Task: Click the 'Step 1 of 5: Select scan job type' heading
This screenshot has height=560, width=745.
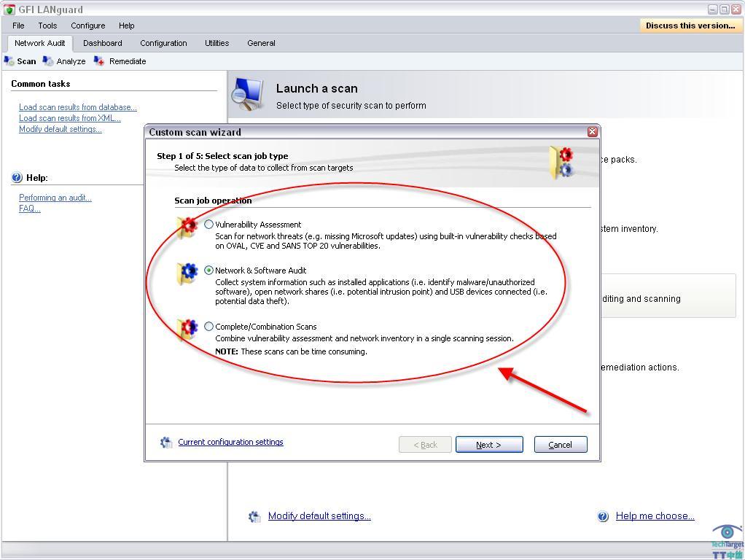Action: pos(222,156)
